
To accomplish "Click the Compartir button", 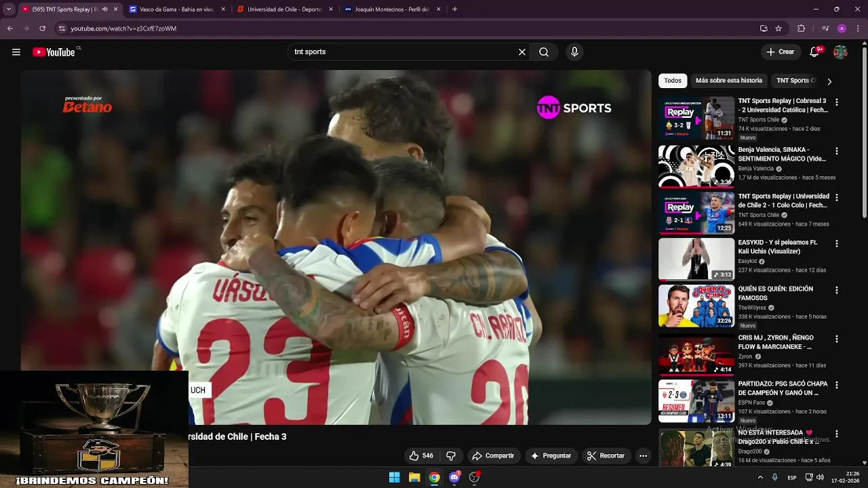I will 493,456.
